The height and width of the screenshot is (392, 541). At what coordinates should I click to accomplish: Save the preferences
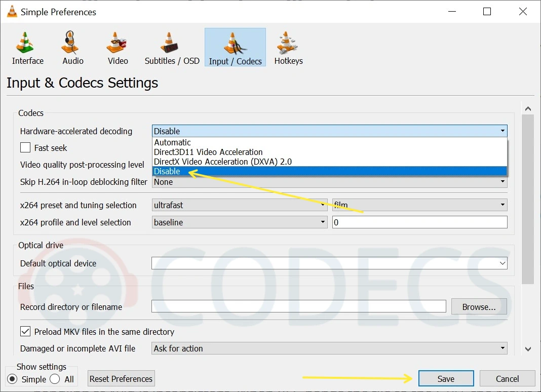[x=446, y=378]
